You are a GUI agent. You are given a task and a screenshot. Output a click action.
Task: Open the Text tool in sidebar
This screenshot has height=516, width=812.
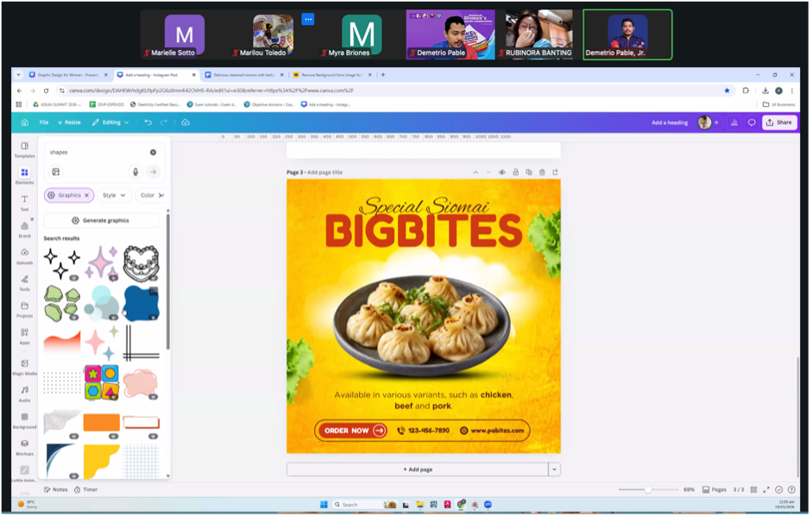(24, 202)
